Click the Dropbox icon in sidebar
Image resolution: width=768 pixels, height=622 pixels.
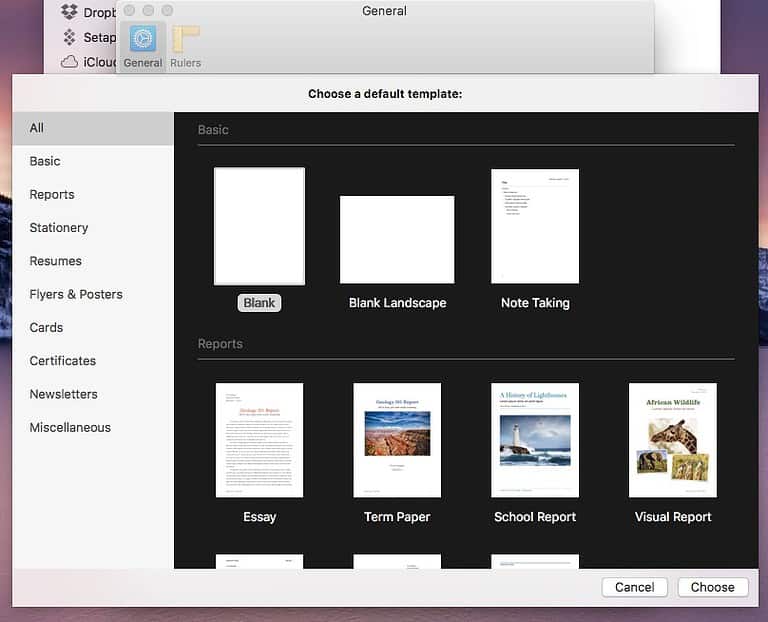coord(70,12)
